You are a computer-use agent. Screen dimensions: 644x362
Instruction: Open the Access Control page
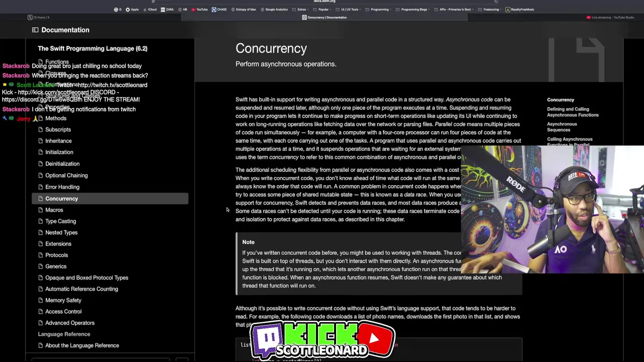pos(63,312)
